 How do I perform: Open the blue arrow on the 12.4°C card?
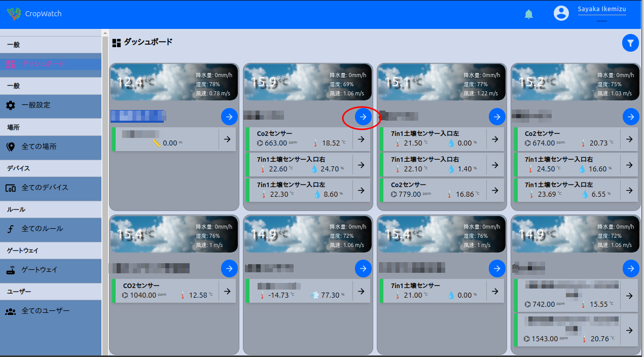229,117
